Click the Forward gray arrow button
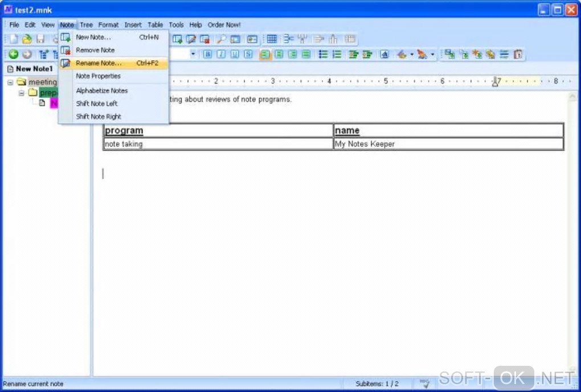Viewport: 581px width, 392px height. tap(27, 55)
